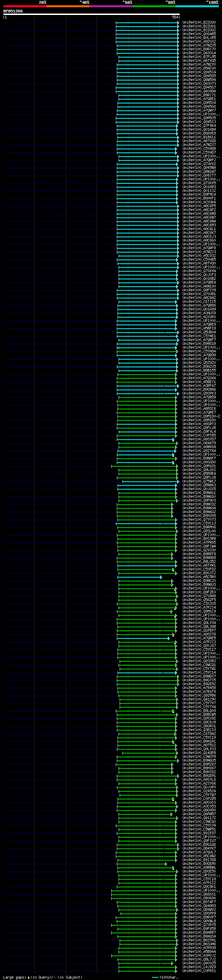
Task: Select the UniRef100_C5YC13 label
Action: tap(199, 524)
